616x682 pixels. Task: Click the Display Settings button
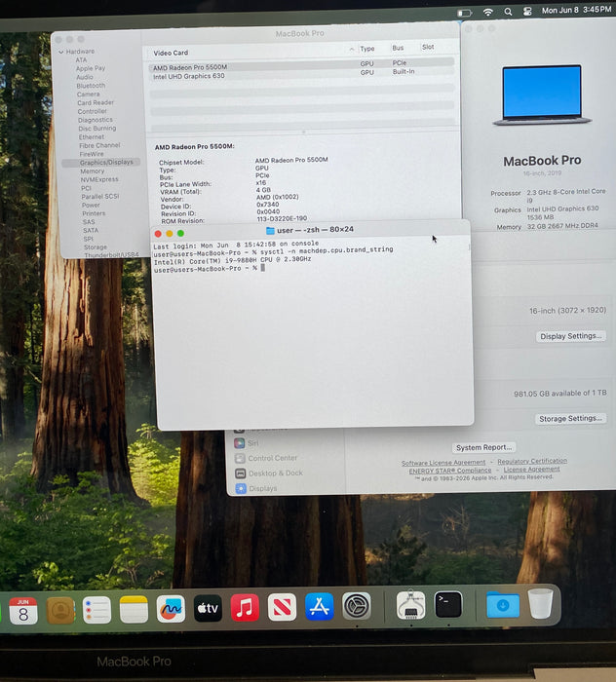click(571, 336)
